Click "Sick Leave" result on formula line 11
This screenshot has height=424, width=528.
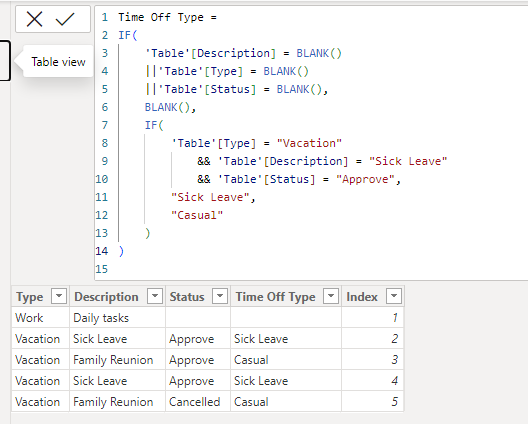click(210, 197)
